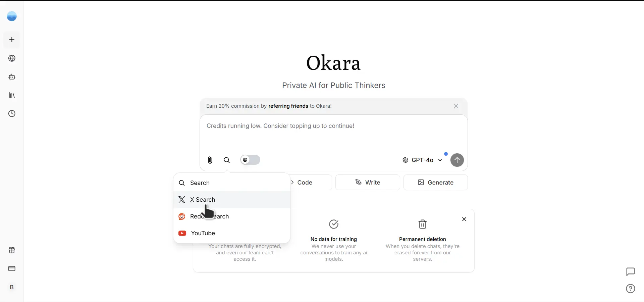Screen dimensions: 644x302
Task: Enable web access with the globe toggle
Action: point(250,160)
